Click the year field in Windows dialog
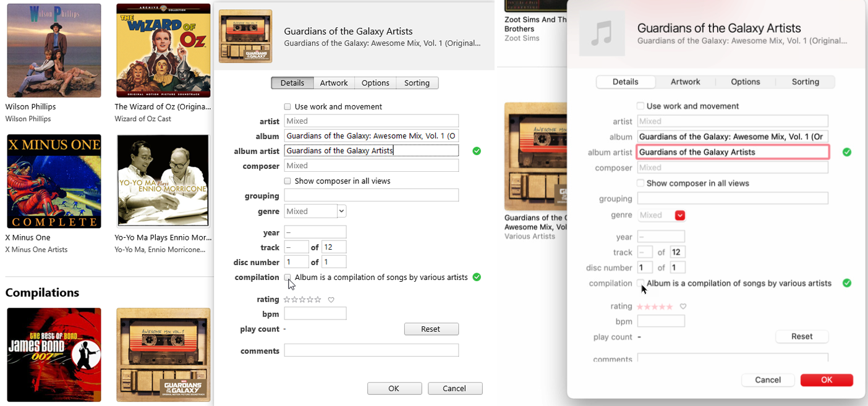This screenshot has width=868, height=406. coord(315,232)
